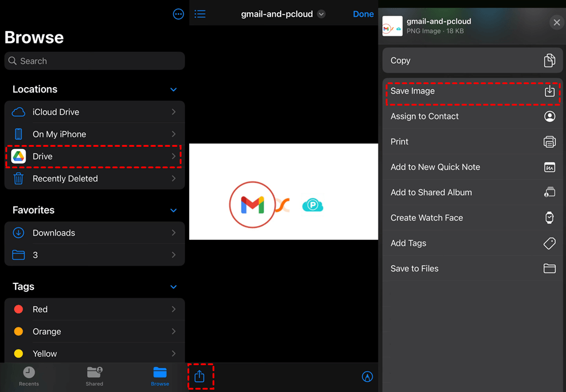The height and width of the screenshot is (392, 566).
Task: Click the Google Drive logo icon
Action: click(x=19, y=156)
